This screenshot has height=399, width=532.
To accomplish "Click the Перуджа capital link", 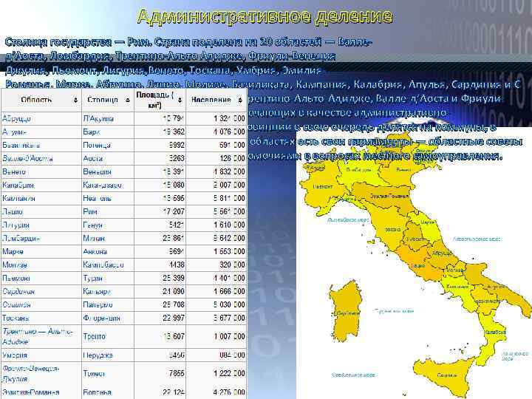I will (x=98, y=355).
